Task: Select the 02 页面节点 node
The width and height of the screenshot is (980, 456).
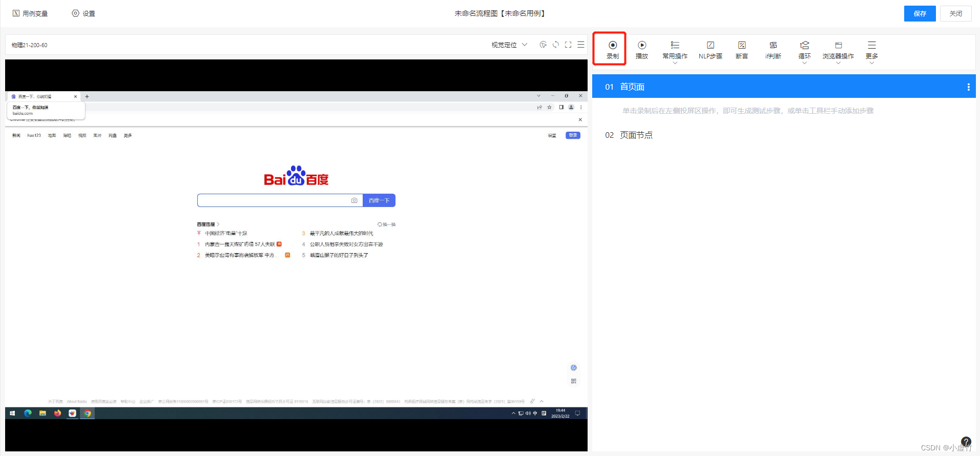Action: pos(784,135)
